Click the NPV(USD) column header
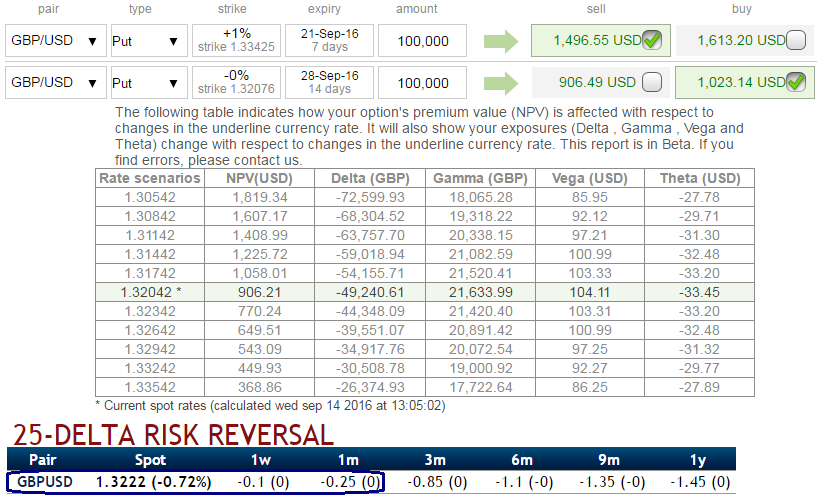 pos(259,178)
